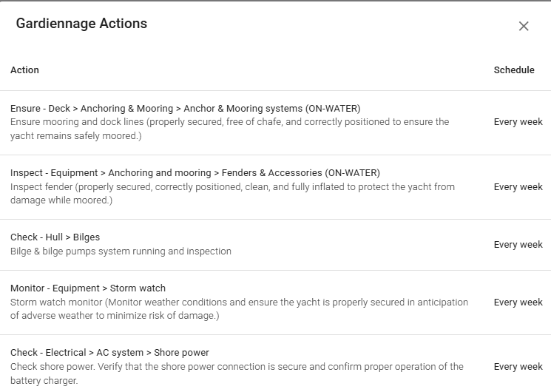Screen dimensions: 551x392
Task: Click Every week schedule for Shore power
Action: pos(518,367)
